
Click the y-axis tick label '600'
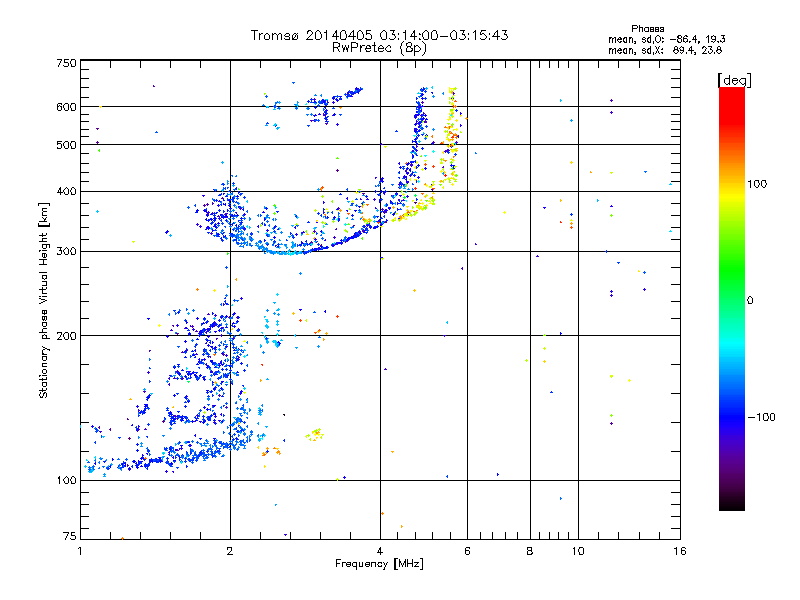tap(66, 107)
